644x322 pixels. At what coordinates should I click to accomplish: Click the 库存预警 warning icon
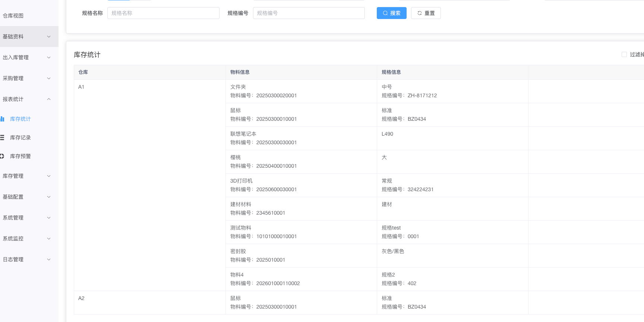[x=2, y=156]
